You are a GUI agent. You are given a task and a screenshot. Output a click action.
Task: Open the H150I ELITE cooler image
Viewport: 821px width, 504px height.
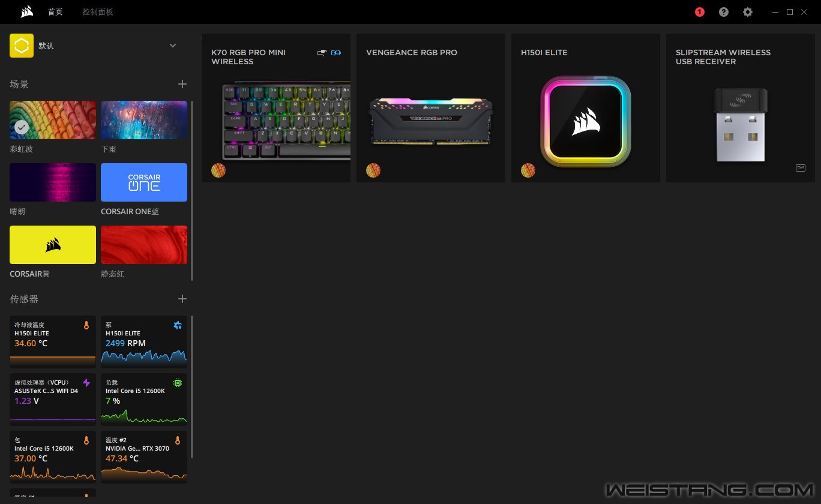[x=586, y=122]
